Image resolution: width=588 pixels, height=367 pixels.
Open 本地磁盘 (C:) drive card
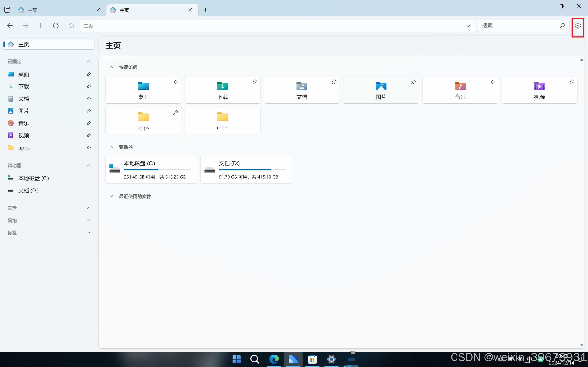tap(151, 170)
